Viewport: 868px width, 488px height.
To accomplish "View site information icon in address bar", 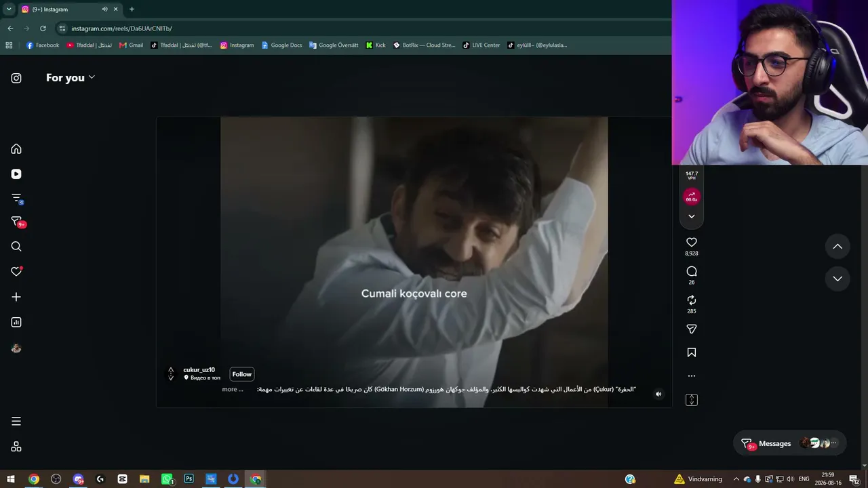I will tap(62, 28).
